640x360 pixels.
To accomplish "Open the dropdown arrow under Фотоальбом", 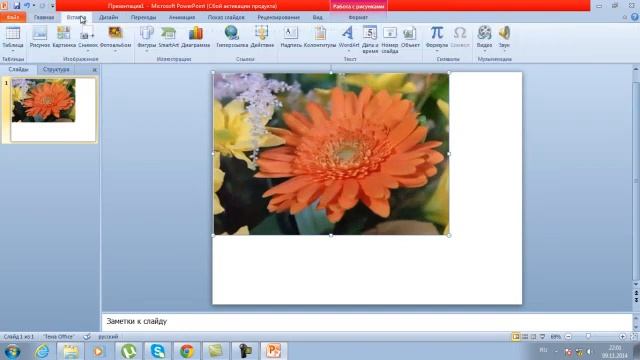I will point(116,51).
